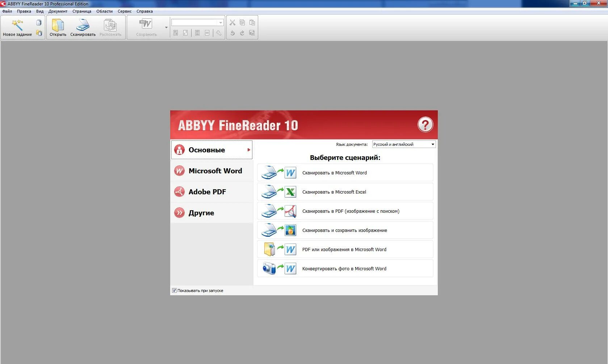Open the Правка menu
Viewport: 608px width, 364px height.
[x=24, y=11]
